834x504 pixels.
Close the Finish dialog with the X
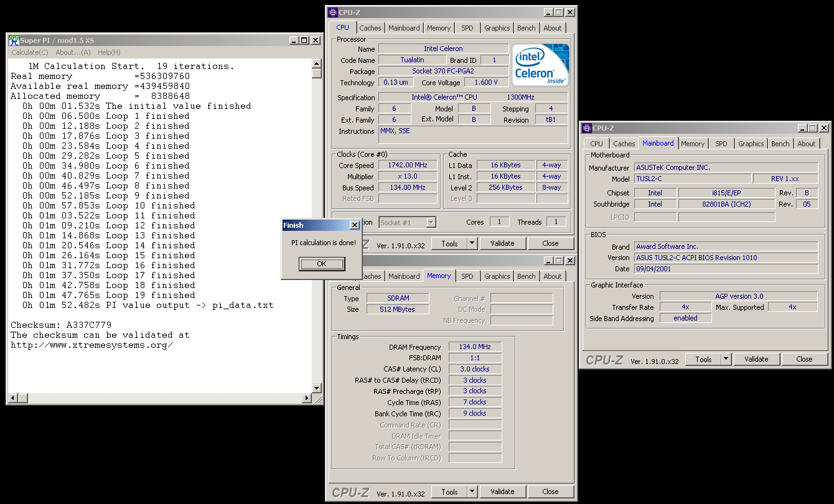(354, 225)
